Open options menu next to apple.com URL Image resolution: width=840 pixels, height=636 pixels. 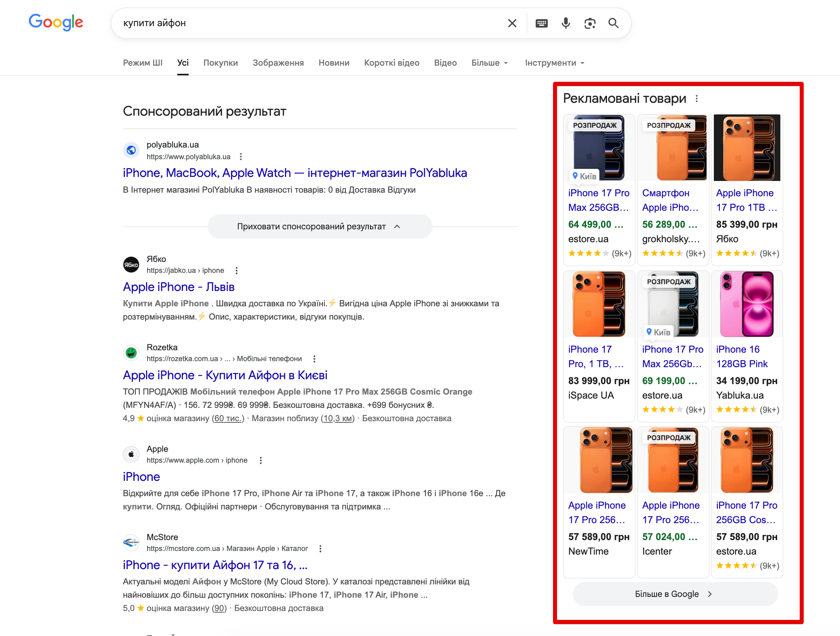(x=261, y=460)
